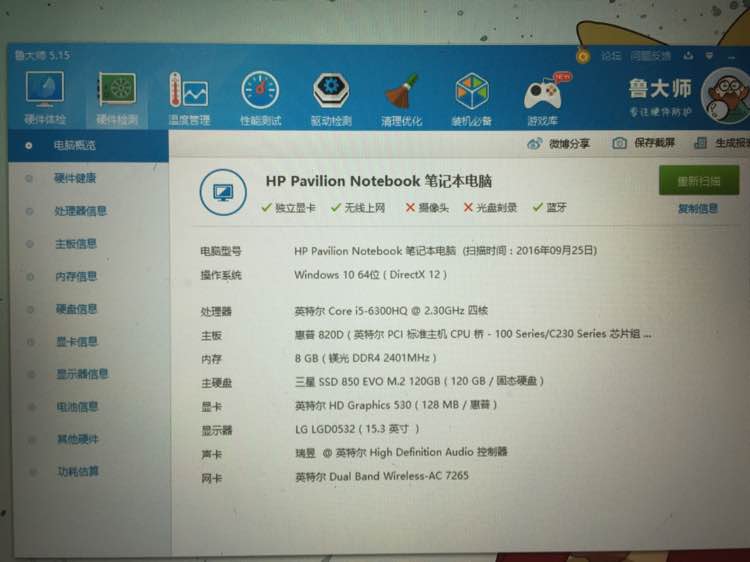
Task: Open 游戏库 gamepad icon
Action: click(x=544, y=91)
